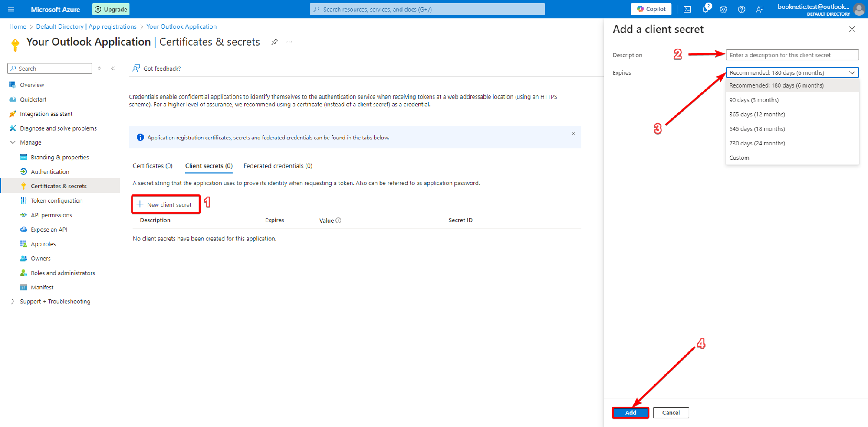Dismiss the information banner
This screenshot has width=868, height=427.
pyautogui.click(x=573, y=134)
